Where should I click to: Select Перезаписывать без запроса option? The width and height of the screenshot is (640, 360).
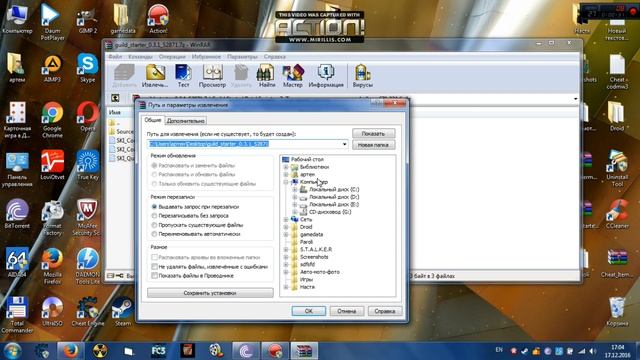pos(154,216)
